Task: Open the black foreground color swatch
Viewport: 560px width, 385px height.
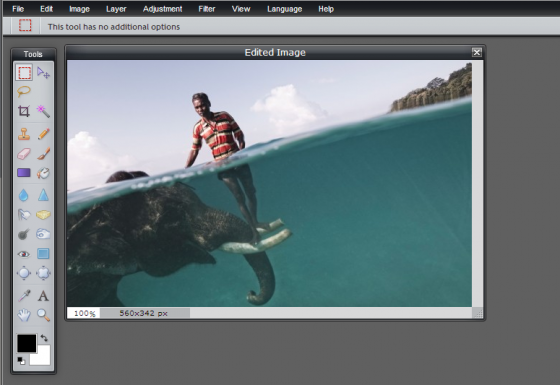Action: (27, 343)
